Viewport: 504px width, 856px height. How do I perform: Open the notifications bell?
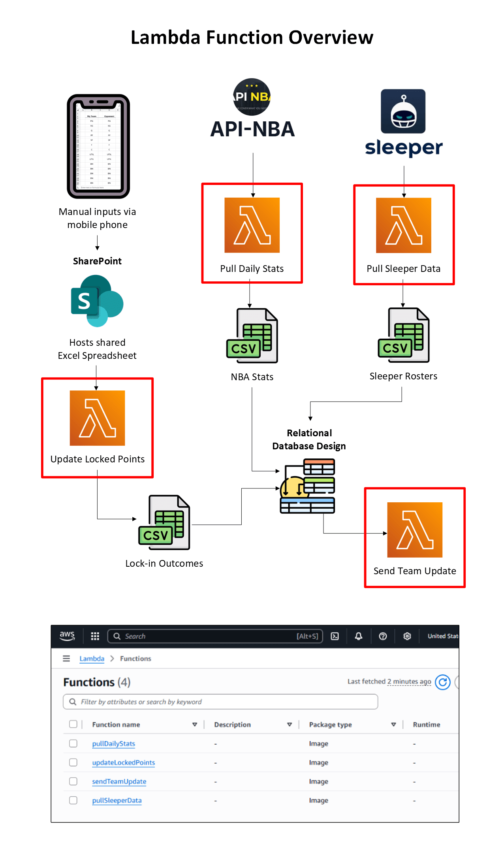pos(359,636)
